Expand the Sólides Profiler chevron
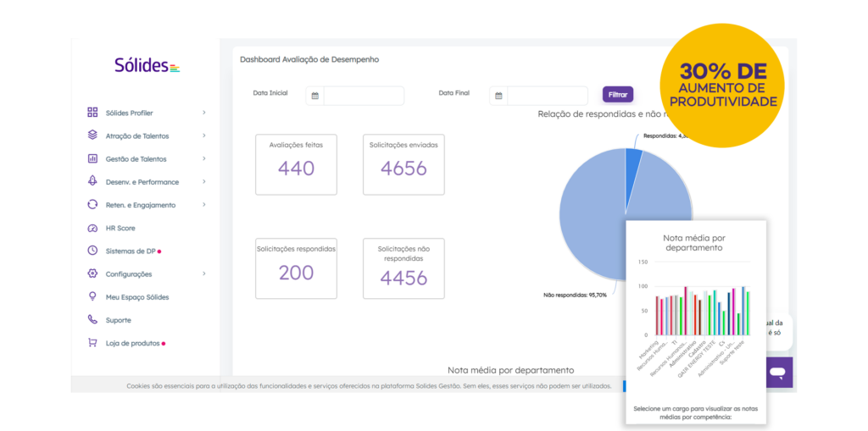Viewport: 868px width, 431px height. click(203, 113)
